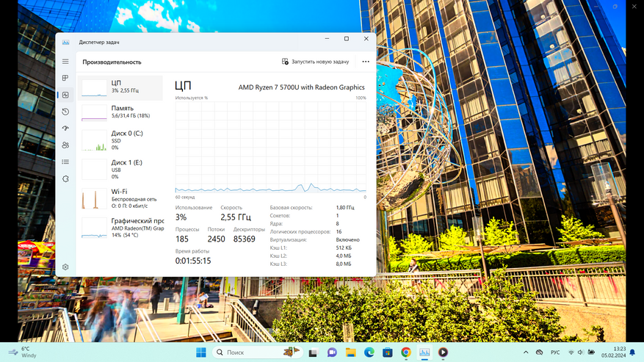Select the Performance page icon in sidebar
The height and width of the screenshot is (362, 644).
pos(65,95)
